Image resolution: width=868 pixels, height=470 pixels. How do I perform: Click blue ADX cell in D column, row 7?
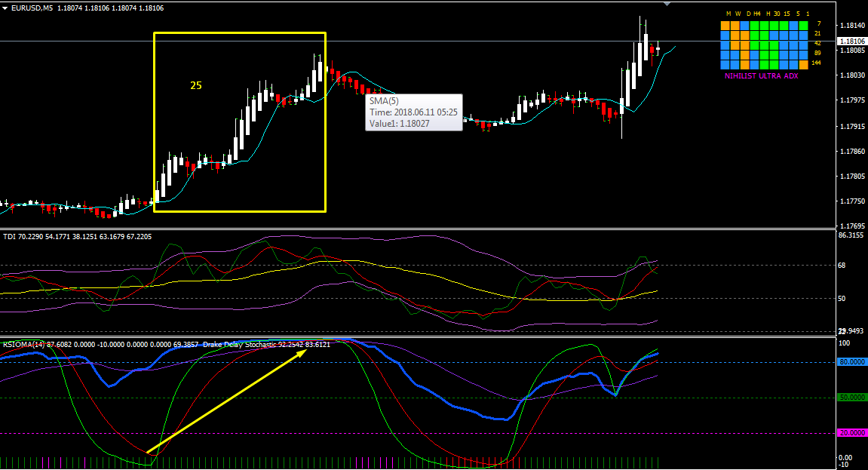pos(744,26)
